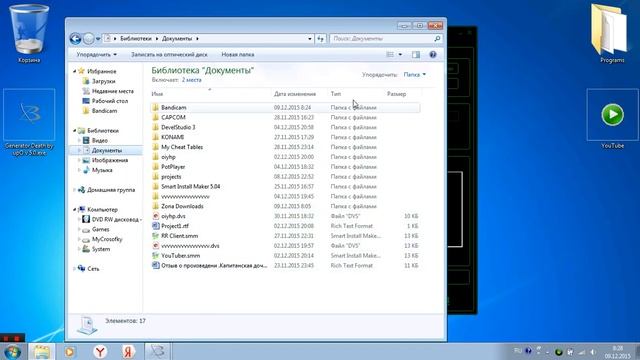Open recent locations dropdown next to nav arrows
The width and height of the screenshot is (640, 360).
click(98, 39)
